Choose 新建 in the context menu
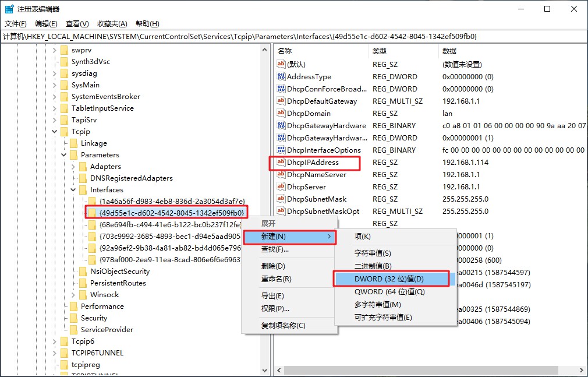Viewport: 588px width, 377px height. (x=273, y=237)
